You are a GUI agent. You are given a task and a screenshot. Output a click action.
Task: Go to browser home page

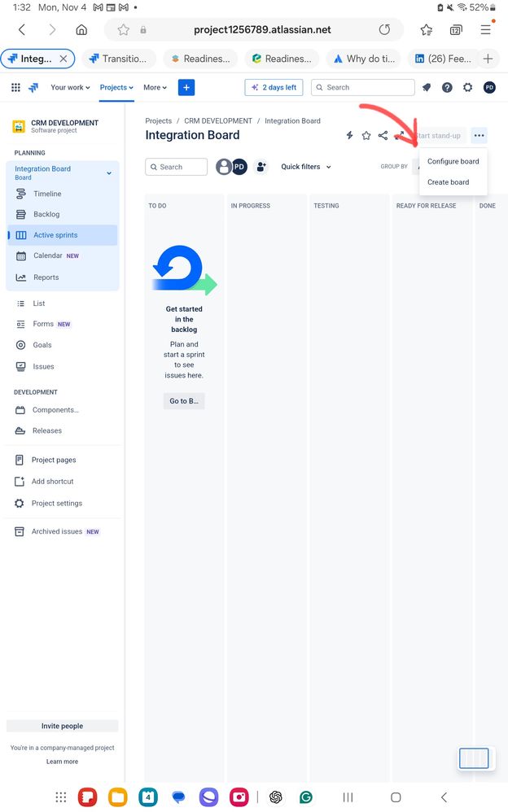pyautogui.click(x=81, y=30)
